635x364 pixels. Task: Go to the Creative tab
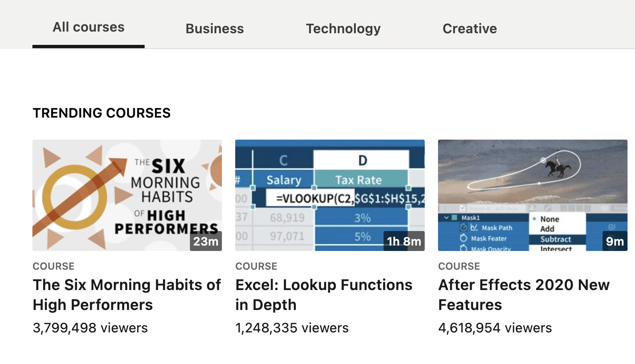[470, 29]
